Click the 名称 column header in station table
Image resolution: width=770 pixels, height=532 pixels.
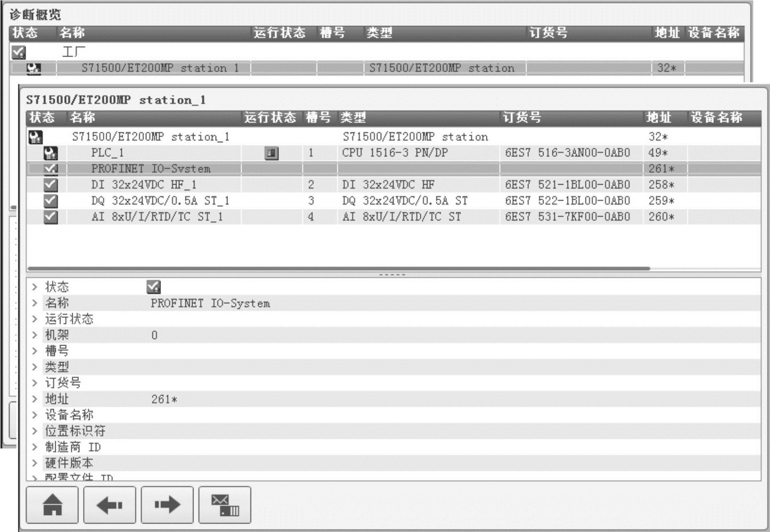(x=154, y=118)
